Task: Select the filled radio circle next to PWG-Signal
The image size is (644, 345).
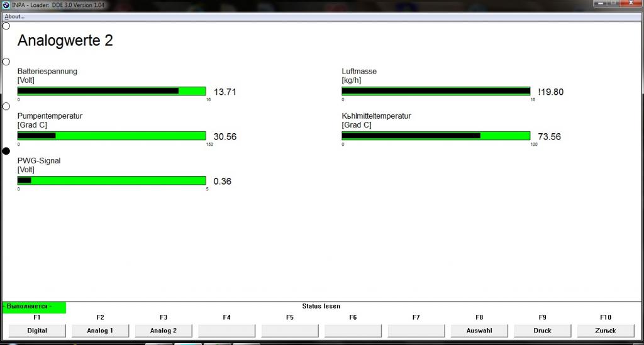Action: [x=6, y=151]
